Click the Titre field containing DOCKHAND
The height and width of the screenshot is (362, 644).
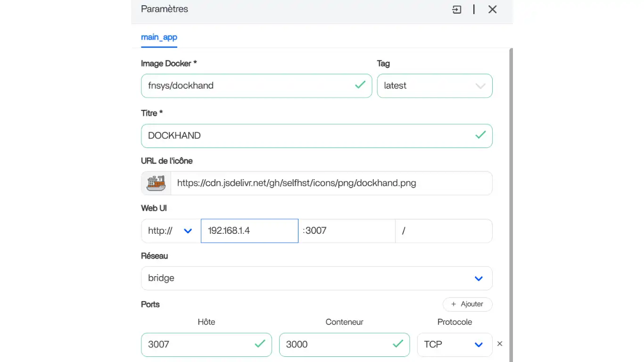click(x=317, y=136)
